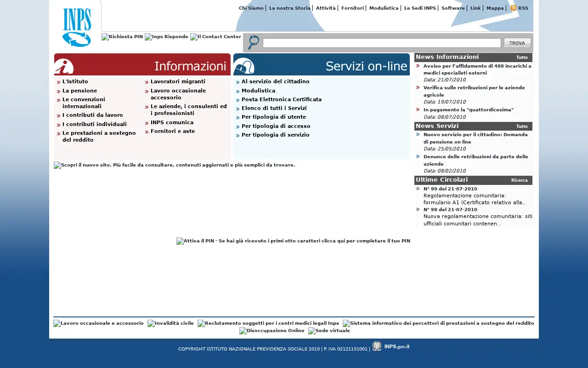The image size is (588, 368).
Task: Open the Il Contact Center image link
Action: coord(215,37)
